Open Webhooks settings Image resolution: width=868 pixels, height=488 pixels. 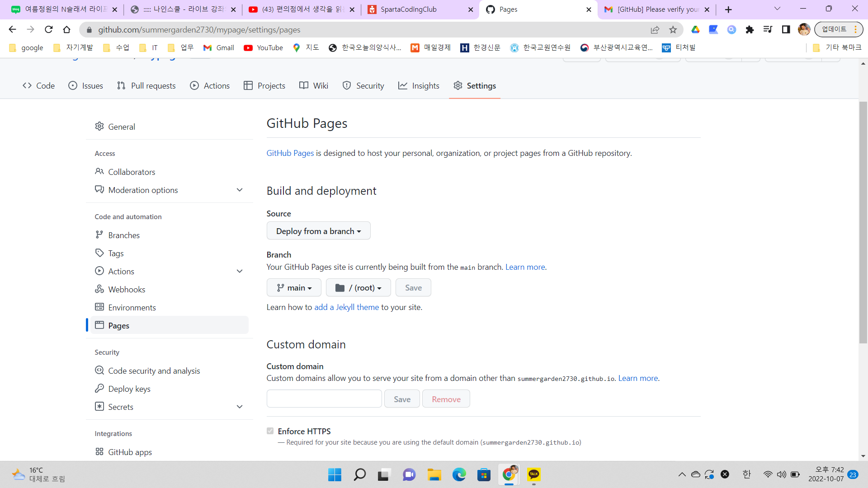(x=169, y=290)
